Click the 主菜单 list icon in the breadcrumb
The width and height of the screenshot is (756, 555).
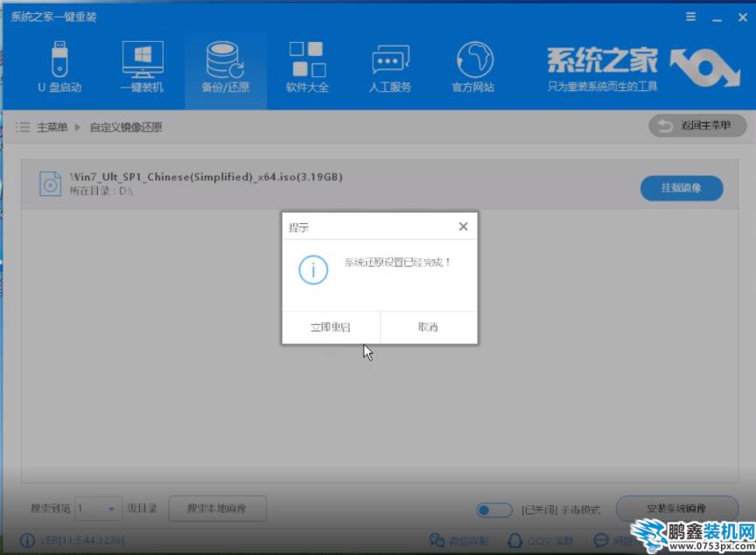pyautogui.click(x=22, y=127)
